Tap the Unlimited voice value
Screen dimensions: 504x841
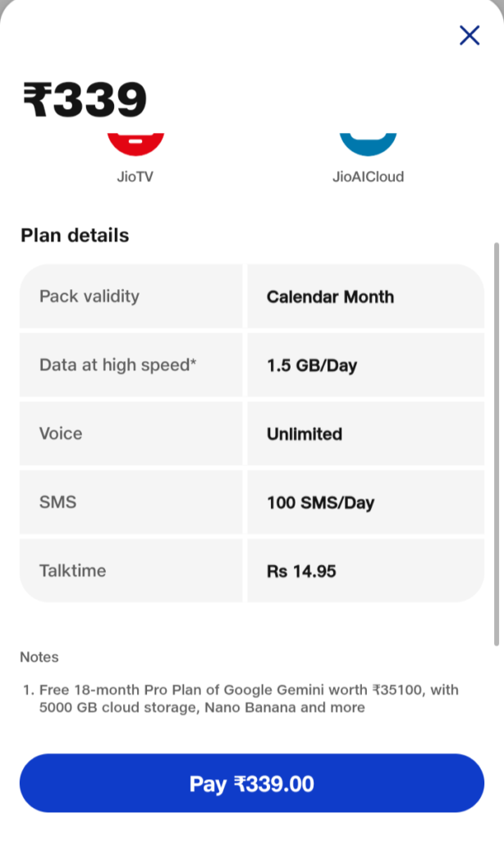click(x=305, y=434)
